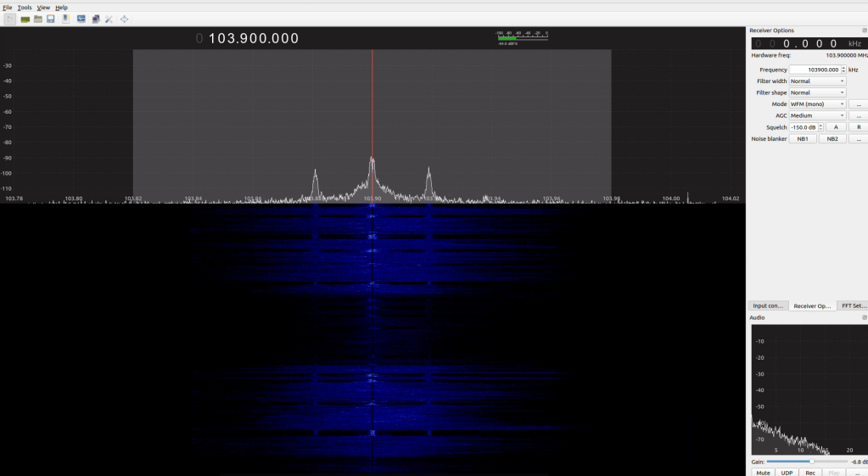The image size is (868, 476).
Task: Open the Mode dropdown showing WFM (mono)
Action: point(818,104)
